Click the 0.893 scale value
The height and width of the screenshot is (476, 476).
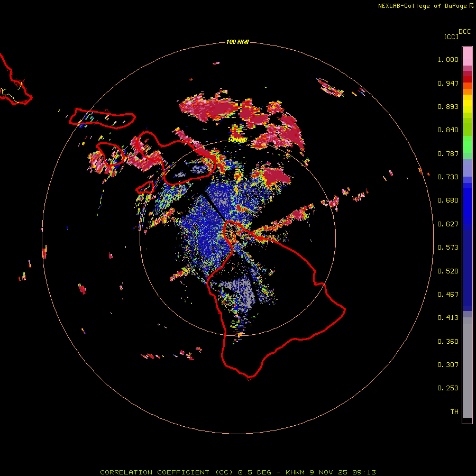click(448, 106)
